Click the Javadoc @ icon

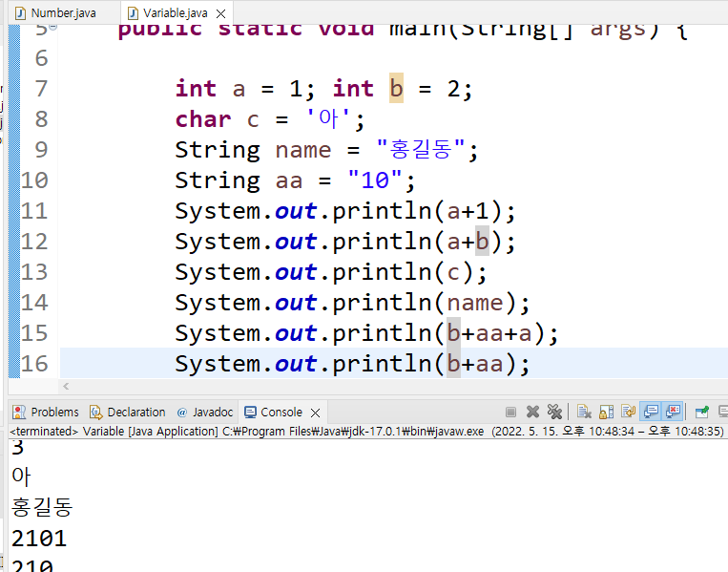[x=182, y=413]
